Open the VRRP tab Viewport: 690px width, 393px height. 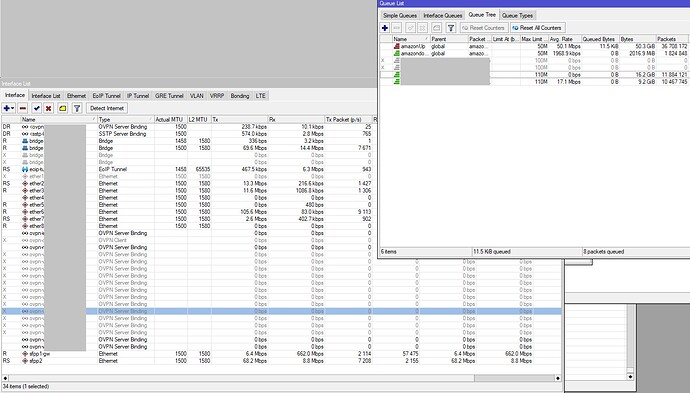(x=217, y=96)
